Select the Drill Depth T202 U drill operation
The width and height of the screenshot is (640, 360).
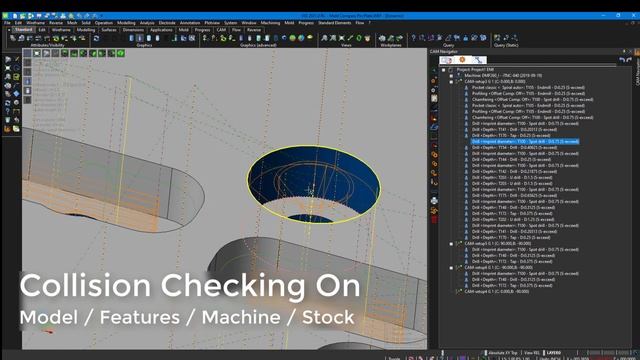pyautogui.click(x=513, y=220)
